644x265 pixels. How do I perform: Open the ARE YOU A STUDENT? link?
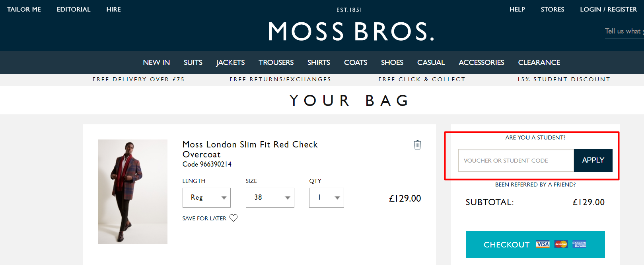tap(535, 137)
